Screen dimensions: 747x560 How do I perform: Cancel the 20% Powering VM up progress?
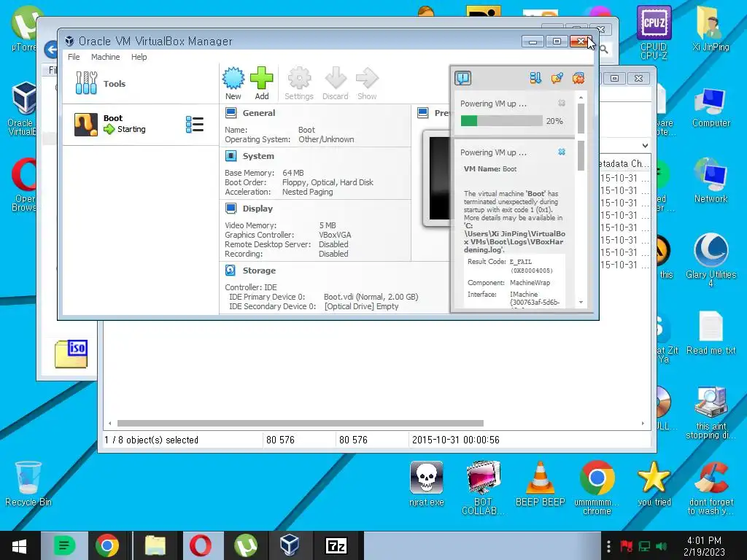(562, 103)
